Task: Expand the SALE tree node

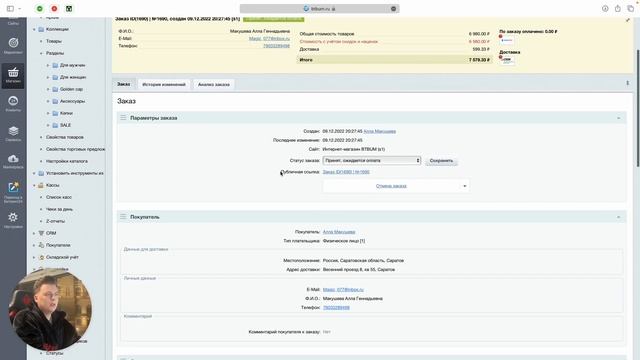Action: pos(48,125)
